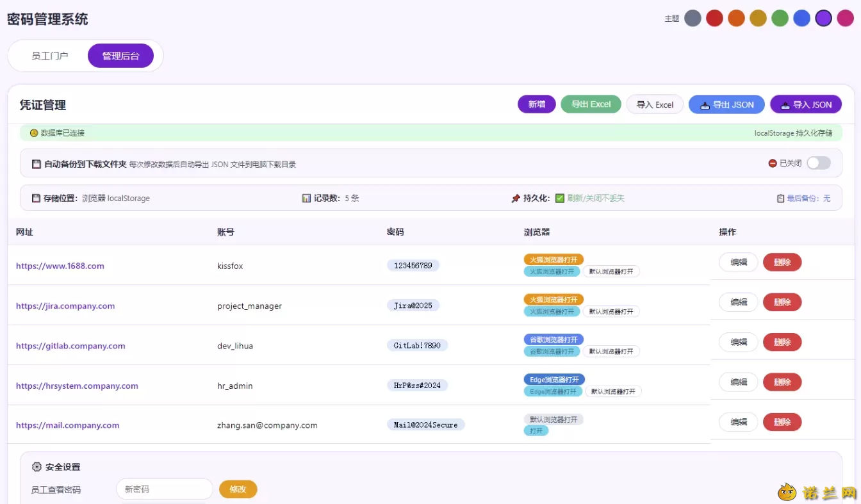The width and height of the screenshot is (861, 504).
Task: Click 默认浏览器打开 in the 1688.com row
Action: pos(611,272)
